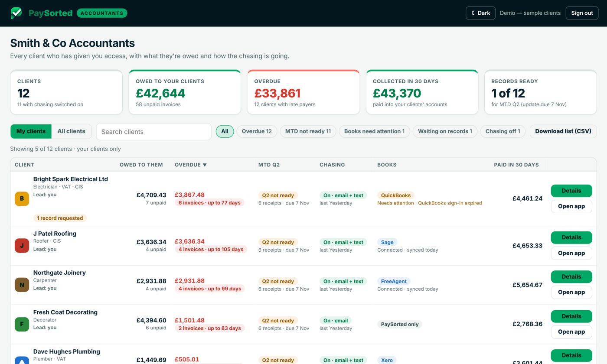
Task: Click the Owed to them column header
Action: [141, 165]
